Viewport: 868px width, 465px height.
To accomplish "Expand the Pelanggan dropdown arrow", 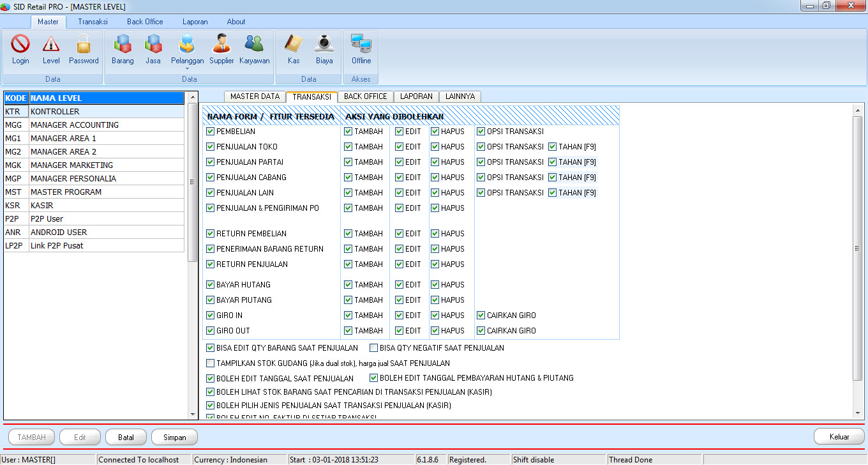I will coord(187,68).
